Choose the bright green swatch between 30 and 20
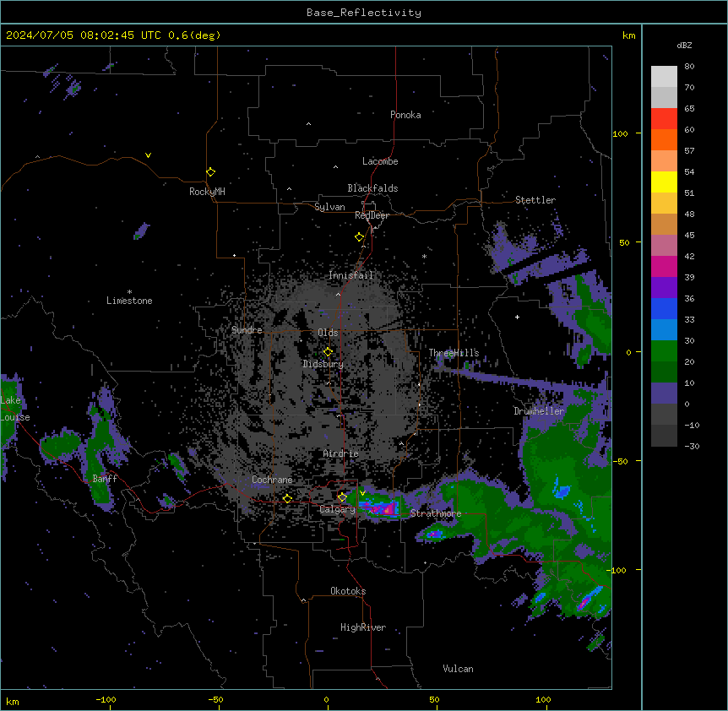 (x=664, y=351)
